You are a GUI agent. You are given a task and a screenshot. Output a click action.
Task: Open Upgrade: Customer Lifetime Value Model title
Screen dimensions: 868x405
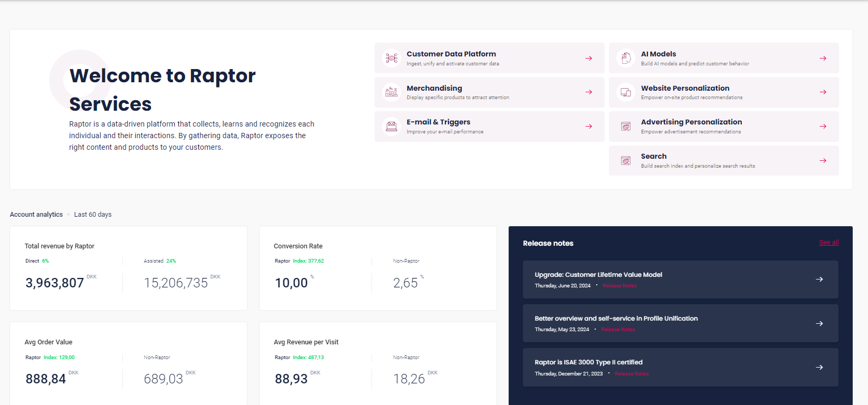pos(598,275)
